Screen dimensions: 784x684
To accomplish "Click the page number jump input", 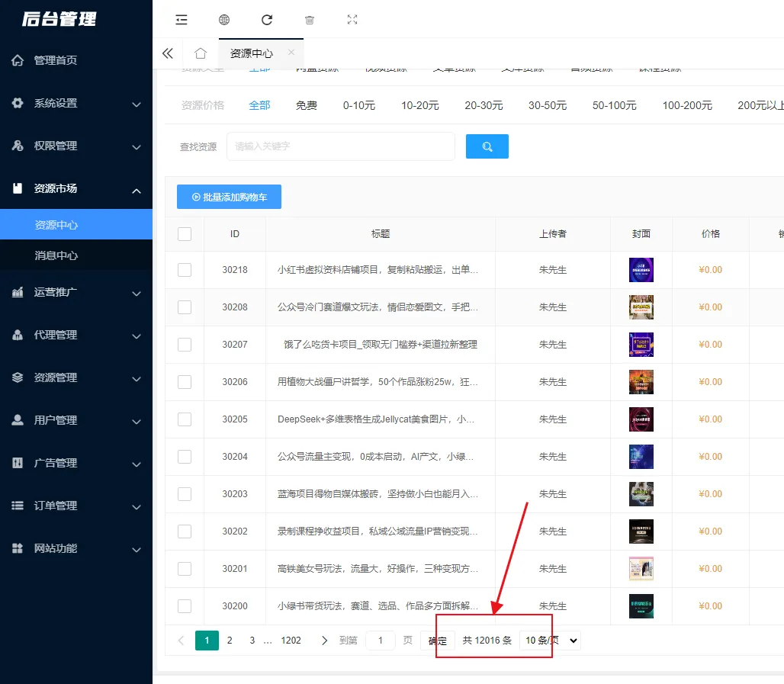I will (x=381, y=641).
